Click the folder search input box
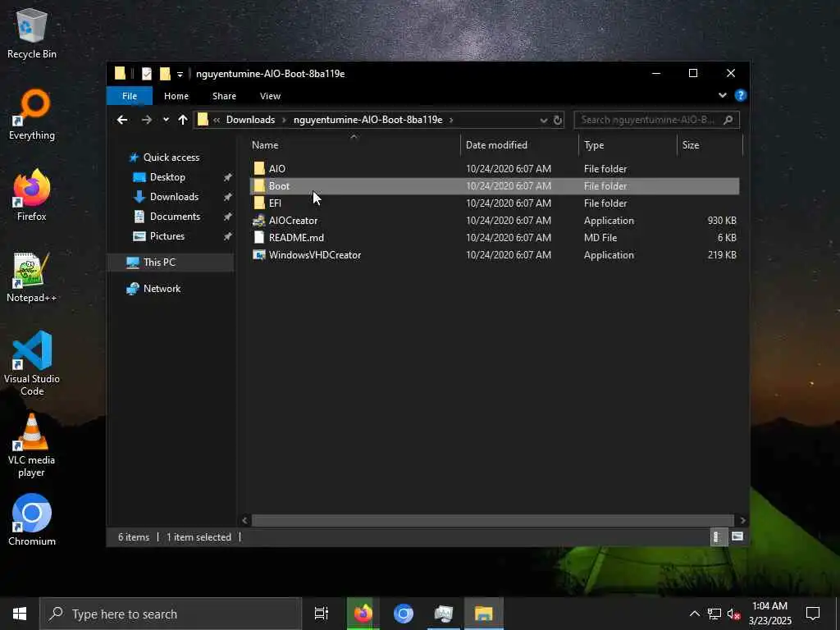The width and height of the screenshot is (840, 630). tap(650, 120)
